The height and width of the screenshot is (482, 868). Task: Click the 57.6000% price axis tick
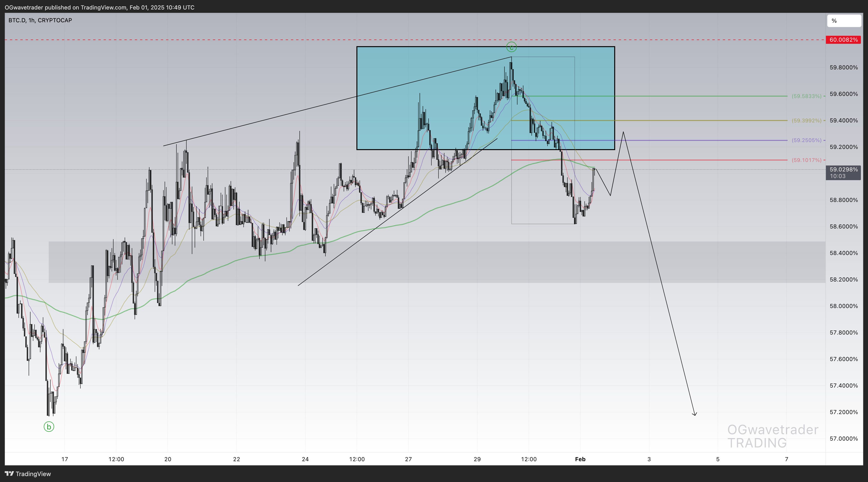click(x=844, y=359)
